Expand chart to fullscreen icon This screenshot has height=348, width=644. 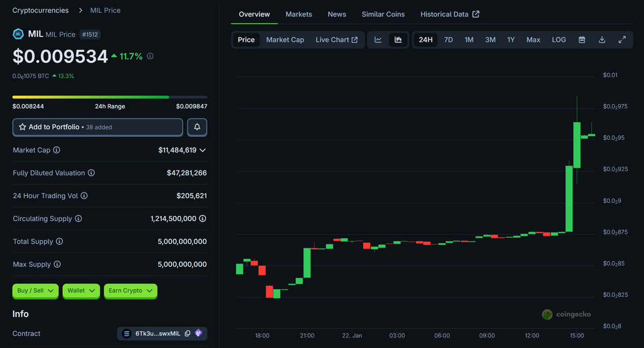point(622,40)
